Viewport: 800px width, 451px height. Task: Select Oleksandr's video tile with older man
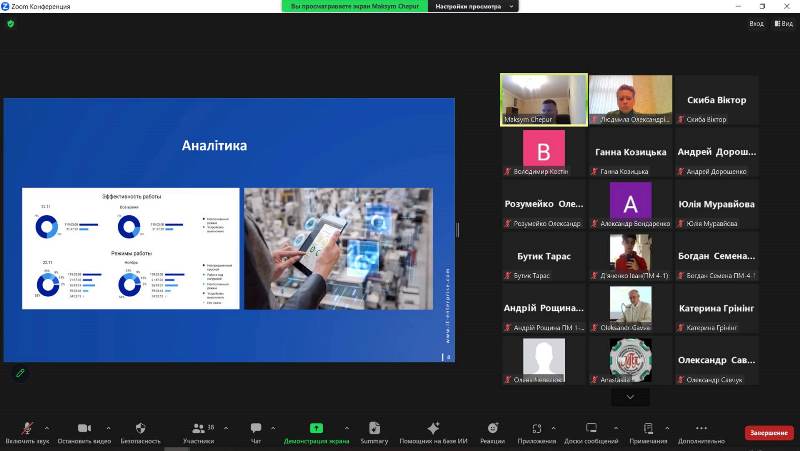[x=631, y=308]
